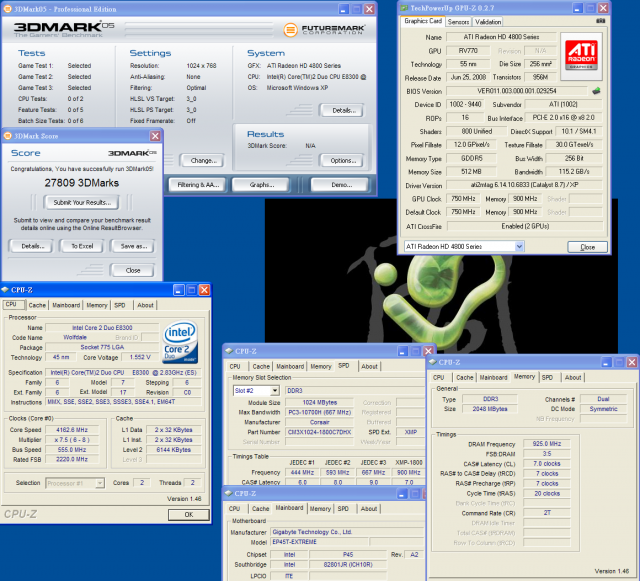Click the 3DMark05 title bar app icon
This screenshot has width=640, height=581.
pyautogui.click(x=7, y=9)
